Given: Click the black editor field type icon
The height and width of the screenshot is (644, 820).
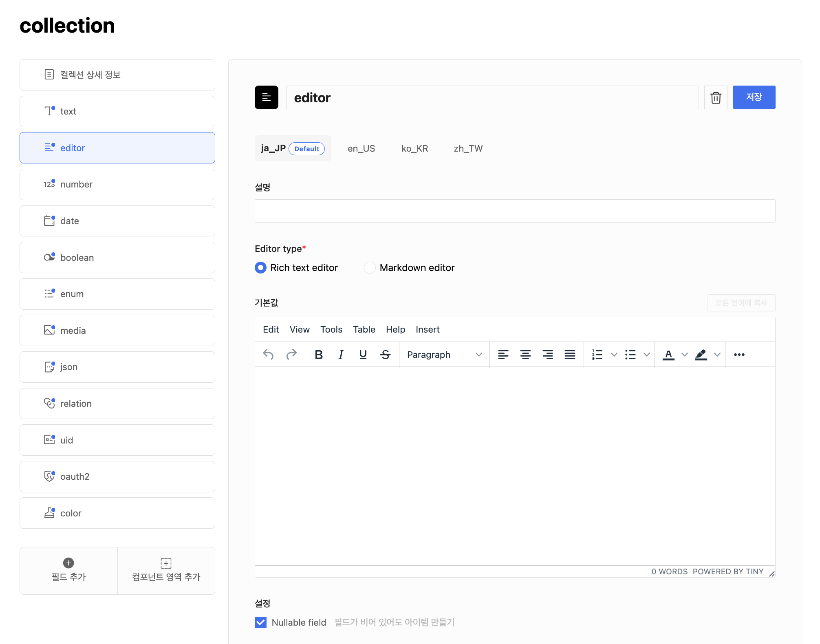Looking at the screenshot, I should tap(267, 97).
